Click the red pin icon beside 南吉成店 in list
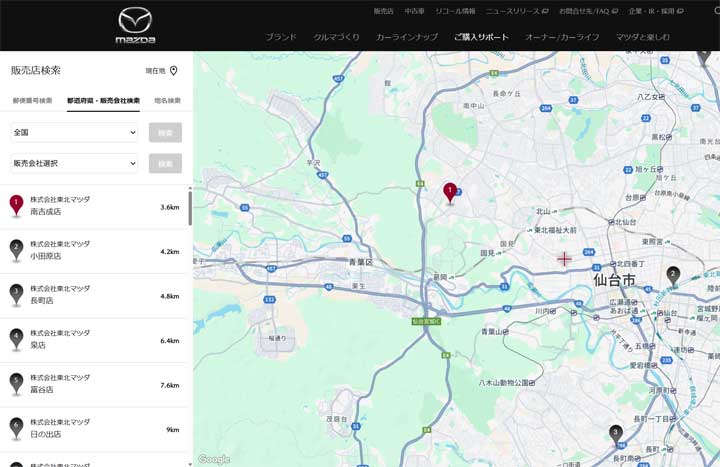The image size is (720, 467). tap(16, 205)
